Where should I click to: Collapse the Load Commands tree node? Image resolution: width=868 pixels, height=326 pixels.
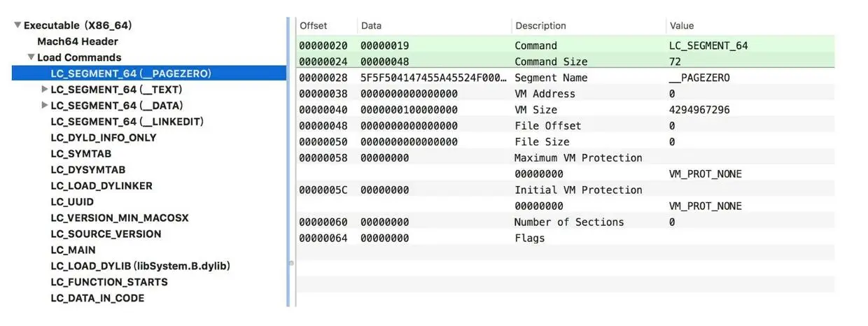click(31, 57)
